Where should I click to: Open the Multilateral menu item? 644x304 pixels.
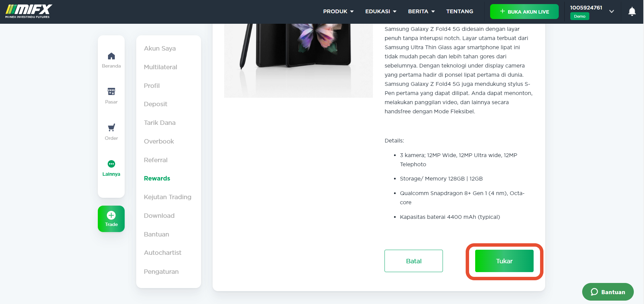(160, 67)
